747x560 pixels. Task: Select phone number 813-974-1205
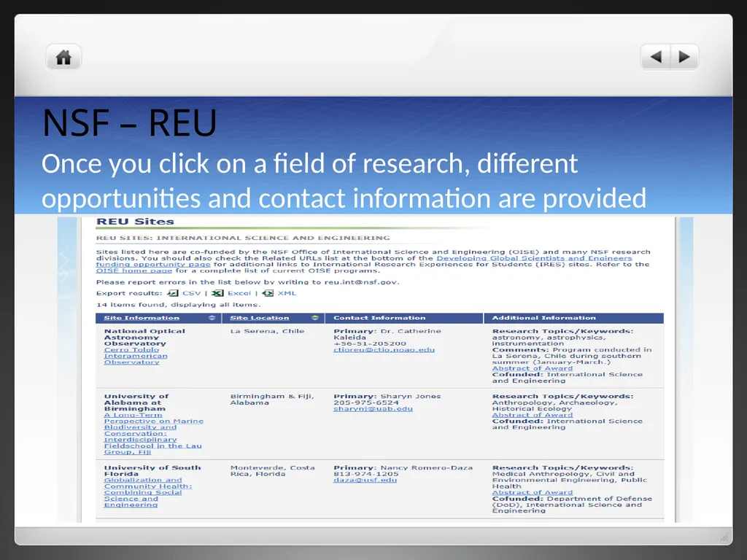(x=366, y=474)
